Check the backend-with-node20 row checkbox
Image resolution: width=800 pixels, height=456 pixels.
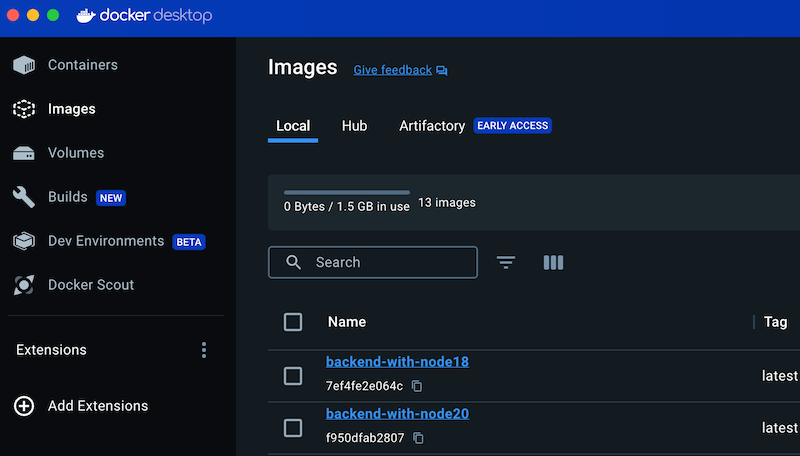(x=293, y=428)
